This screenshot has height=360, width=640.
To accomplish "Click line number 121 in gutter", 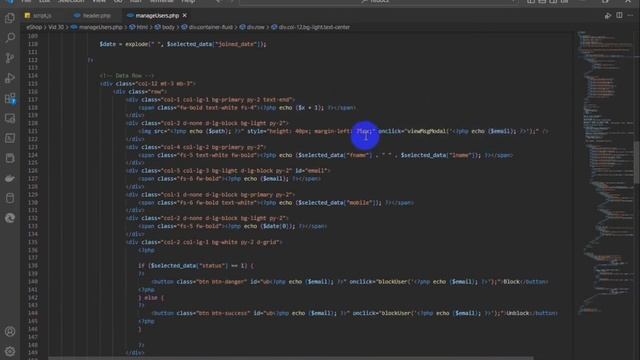I will coord(33,131).
